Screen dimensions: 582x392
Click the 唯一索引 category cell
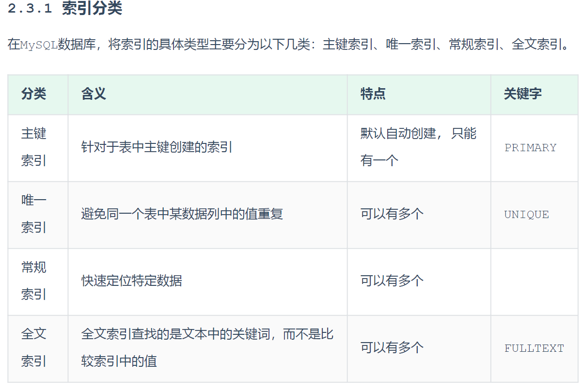pyautogui.click(x=34, y=214)
